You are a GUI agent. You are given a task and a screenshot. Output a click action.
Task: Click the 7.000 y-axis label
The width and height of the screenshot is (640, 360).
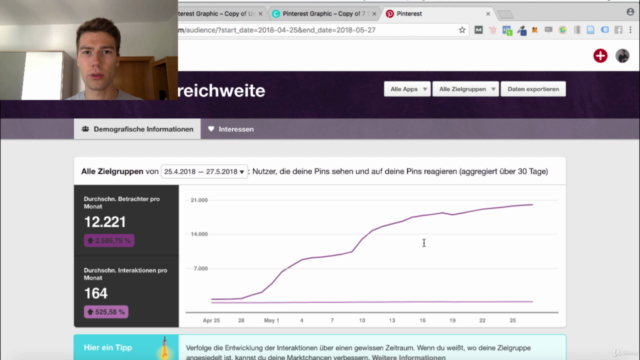200,269
